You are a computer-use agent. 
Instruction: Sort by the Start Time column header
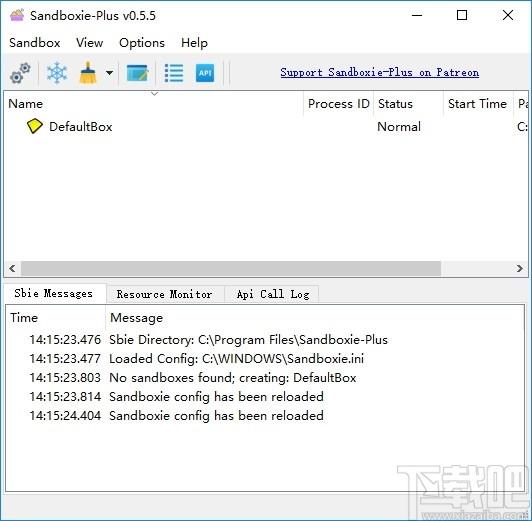click(x=478, y=104)
